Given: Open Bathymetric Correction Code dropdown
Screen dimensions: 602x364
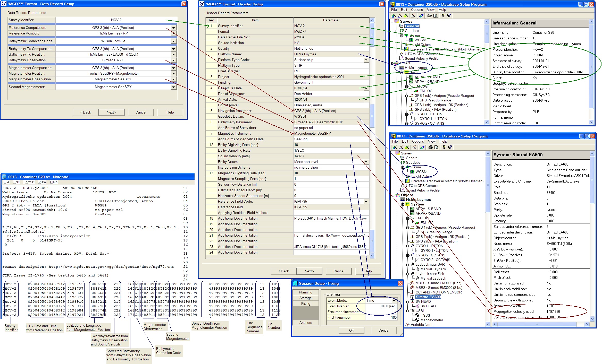Looking at the screenshot, I should [x=173, y=41].
